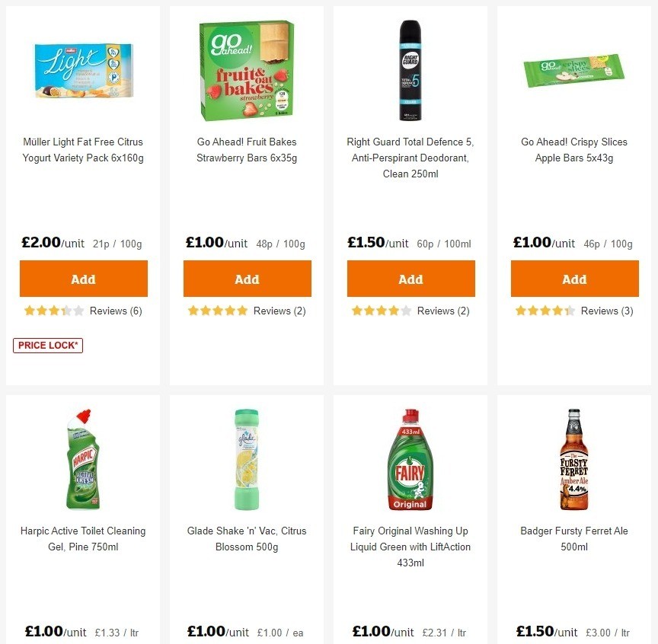View Glade Shake 'n' Vac image
This screenshot has height=644, width=658.
click(x=247, y=458)
